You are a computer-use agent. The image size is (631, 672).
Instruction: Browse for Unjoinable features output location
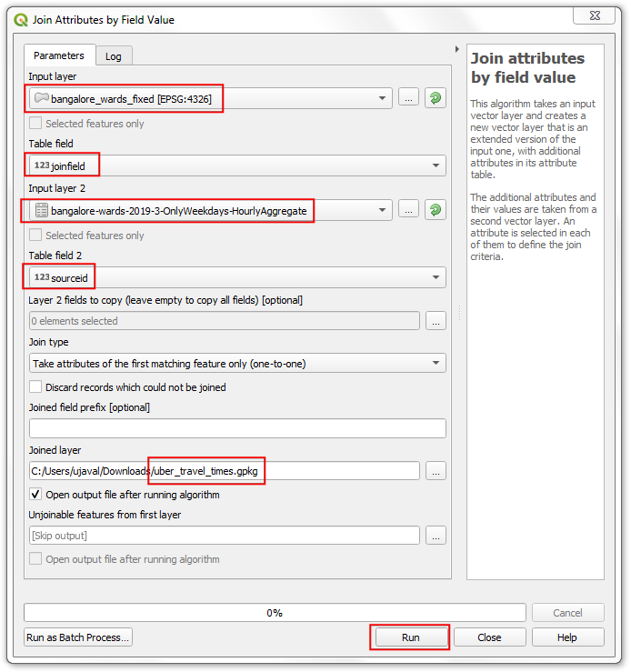[x=436, y=536]
